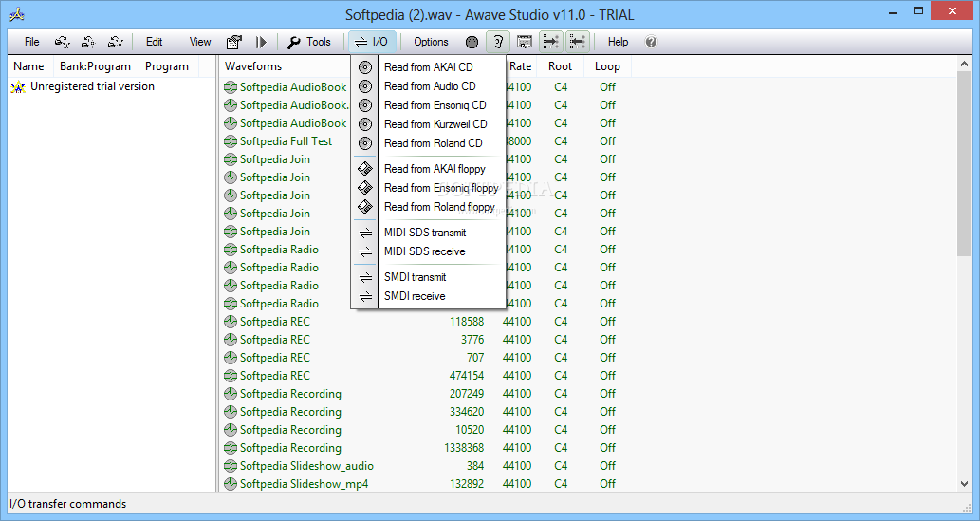
Task: Choose Read from Ensoniq floppy
Action: 429,188
